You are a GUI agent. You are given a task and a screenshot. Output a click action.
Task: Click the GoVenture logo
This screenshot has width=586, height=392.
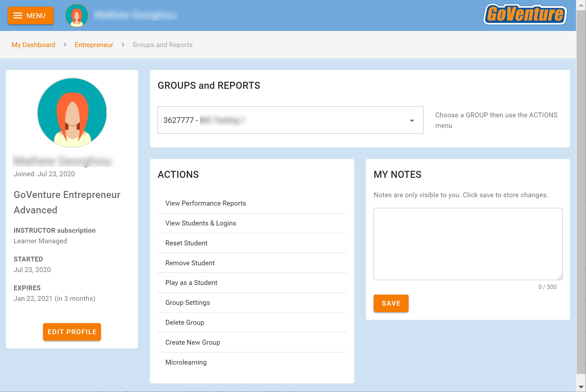[525, 15]
